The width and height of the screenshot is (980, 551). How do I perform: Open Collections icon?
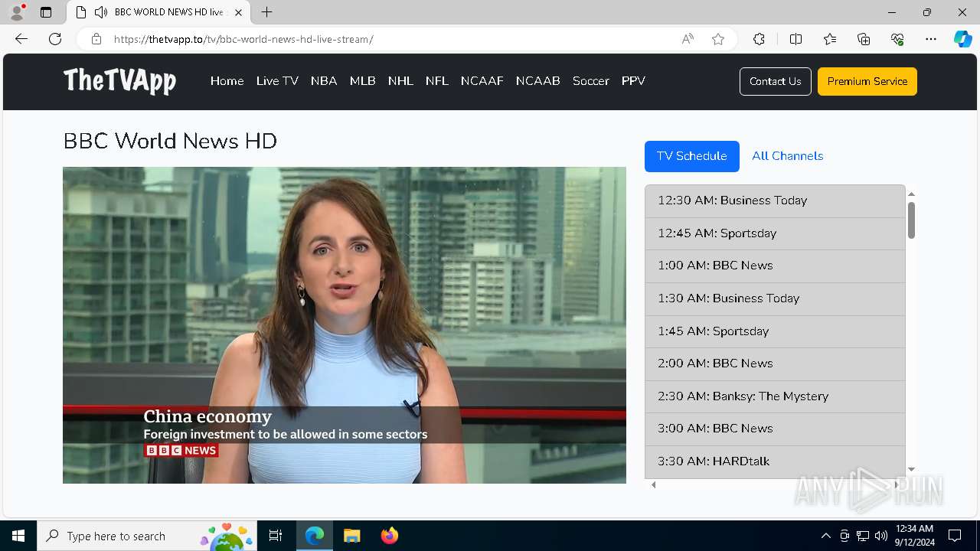click(864, 39)
